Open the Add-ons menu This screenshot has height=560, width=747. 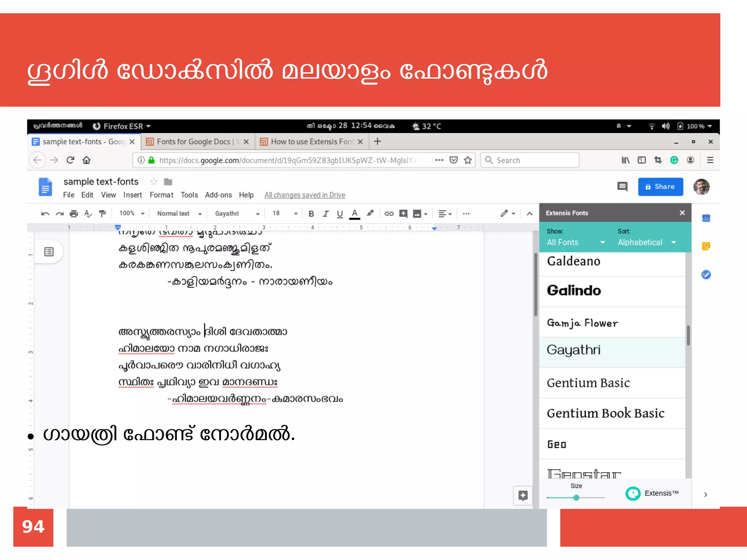(218, 195)
